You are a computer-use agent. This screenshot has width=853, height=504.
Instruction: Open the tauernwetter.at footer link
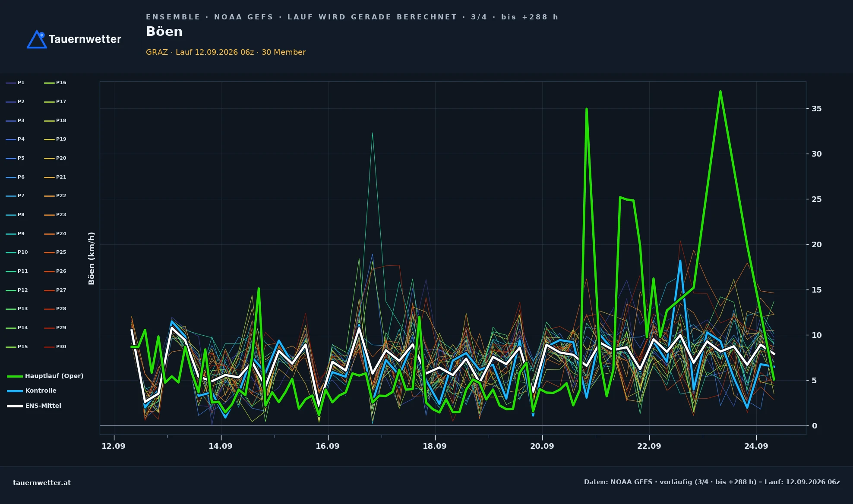(x=42, y=483)
